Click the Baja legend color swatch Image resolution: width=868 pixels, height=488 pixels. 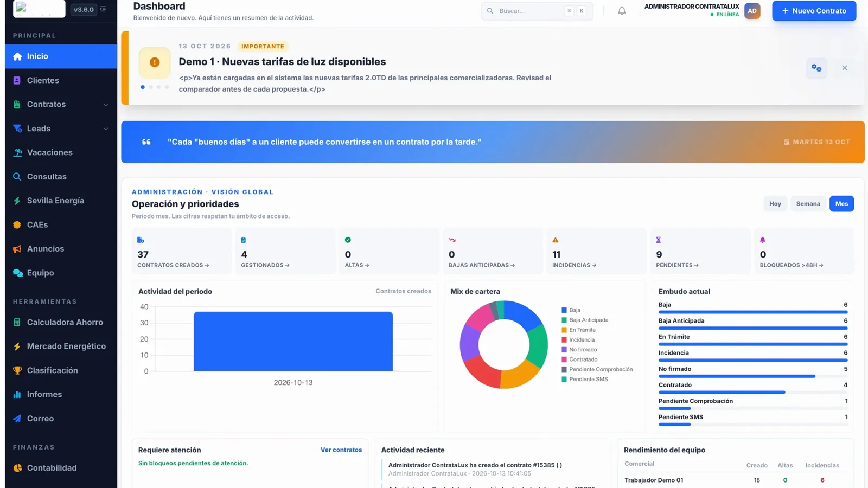(x=564, y=310)
